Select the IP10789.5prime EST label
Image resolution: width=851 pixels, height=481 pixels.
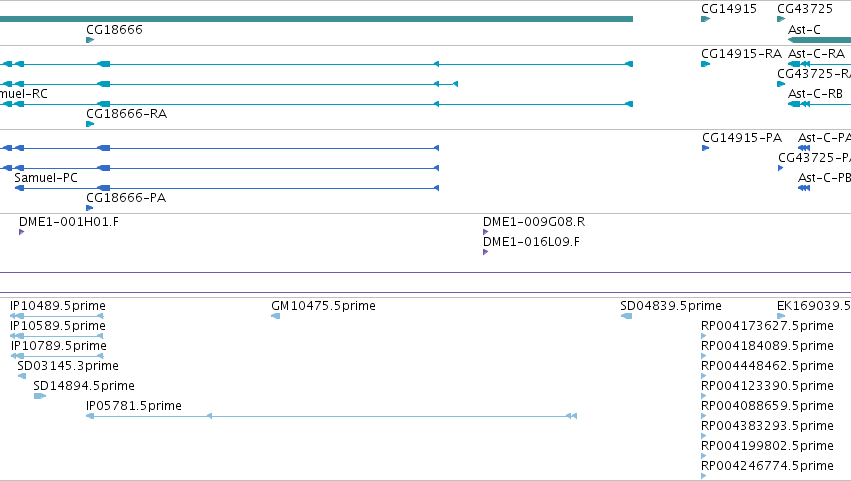coord(59,346)
